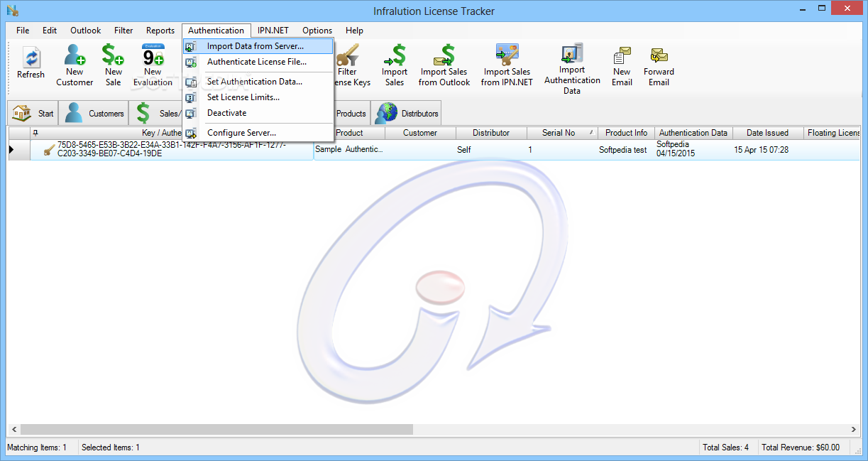The height and width of the screenshot is (461, 868).
Task: Click the horizontal scrollbar thumb
Action: (216, 430)
